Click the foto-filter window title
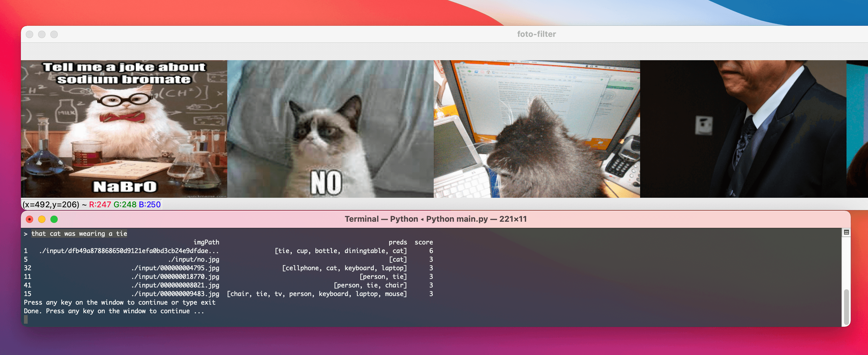 click(x=537, y=34)
